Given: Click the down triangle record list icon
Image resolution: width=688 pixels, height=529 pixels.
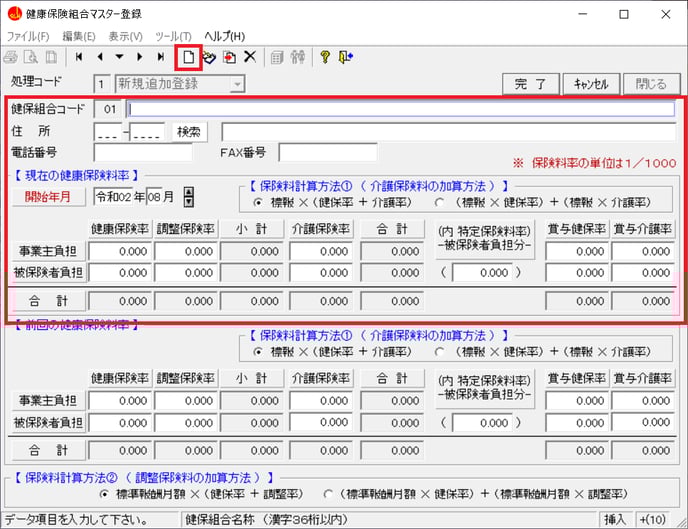Looking at the screenshot, I should (119, 57).
